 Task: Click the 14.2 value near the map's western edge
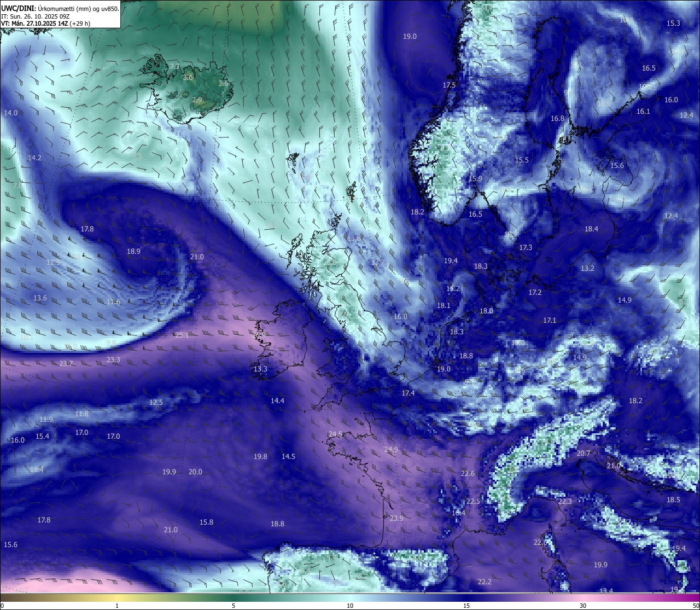click(x=34, y=158)
